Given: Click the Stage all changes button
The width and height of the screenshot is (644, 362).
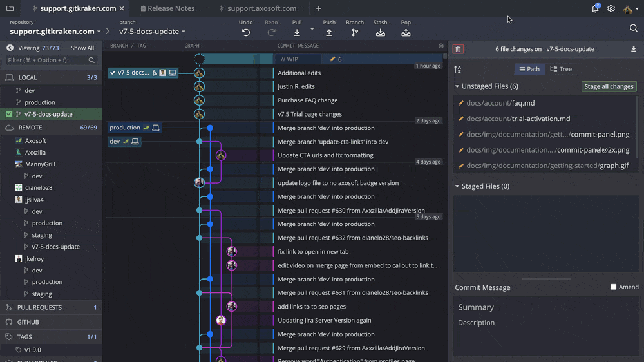Looking at the screenshot, I should (609, 86).
